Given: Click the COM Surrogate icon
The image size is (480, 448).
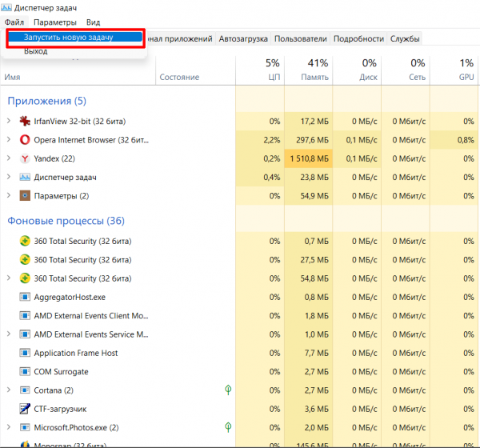Looking at the screenshot, I should 25,372.
